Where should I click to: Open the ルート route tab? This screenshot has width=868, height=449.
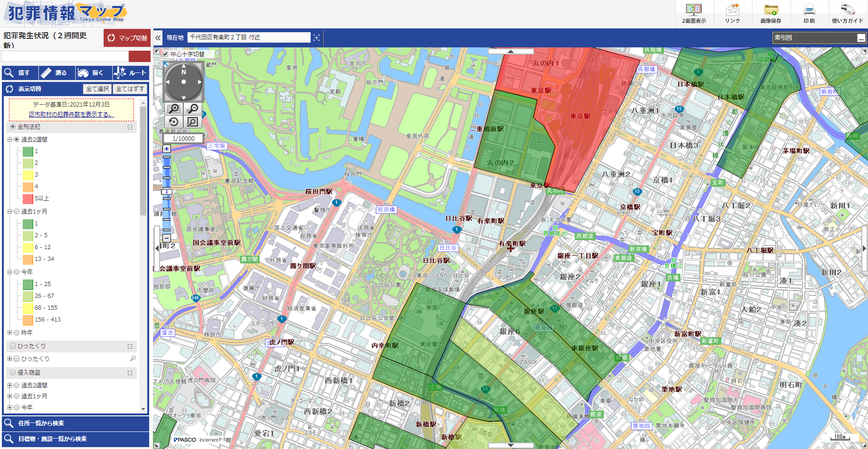[x=131, y=73]
